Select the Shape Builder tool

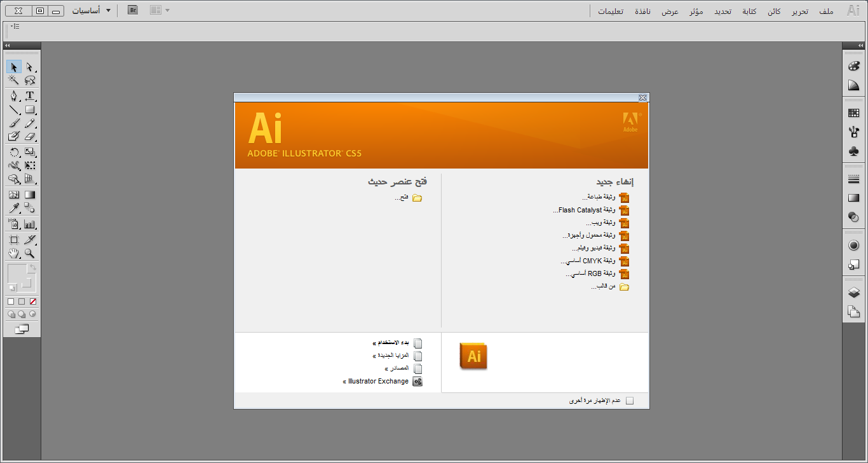click(14, 179)
